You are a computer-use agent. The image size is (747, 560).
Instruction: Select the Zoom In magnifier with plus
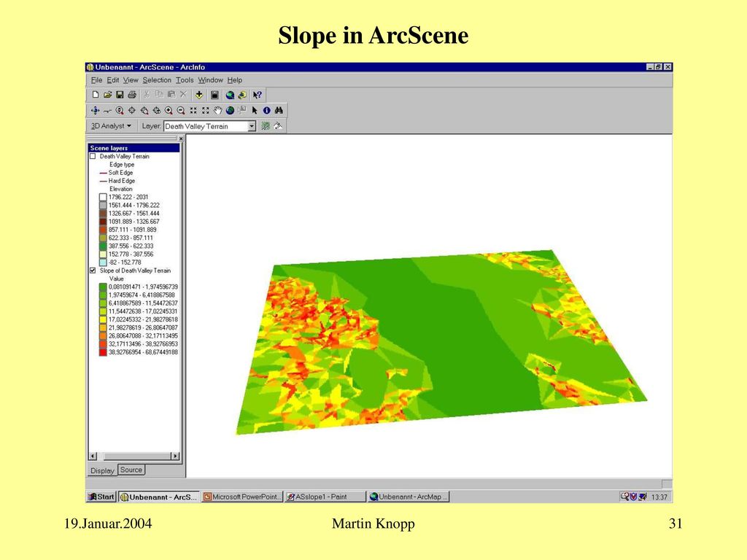[x=169, y=111]
